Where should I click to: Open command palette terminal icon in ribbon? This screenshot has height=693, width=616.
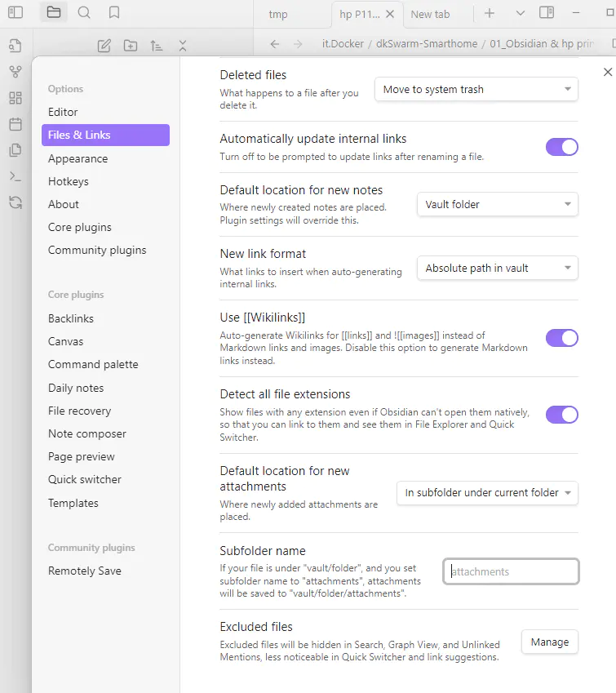click(15, 176)
